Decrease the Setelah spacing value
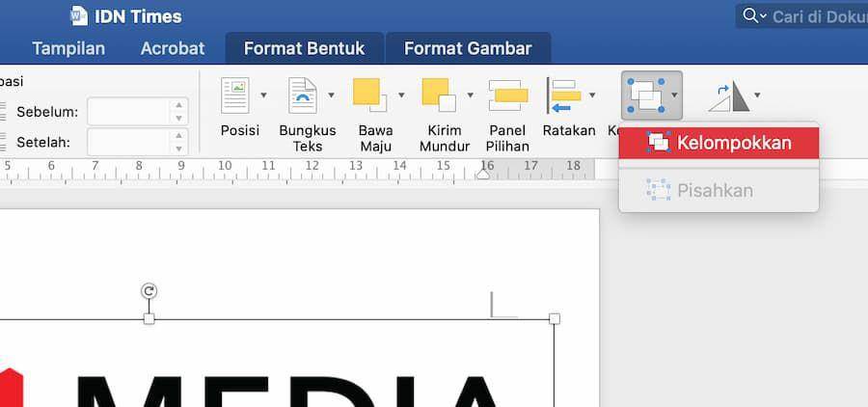The image size is (868, 407). click(178, 149)
